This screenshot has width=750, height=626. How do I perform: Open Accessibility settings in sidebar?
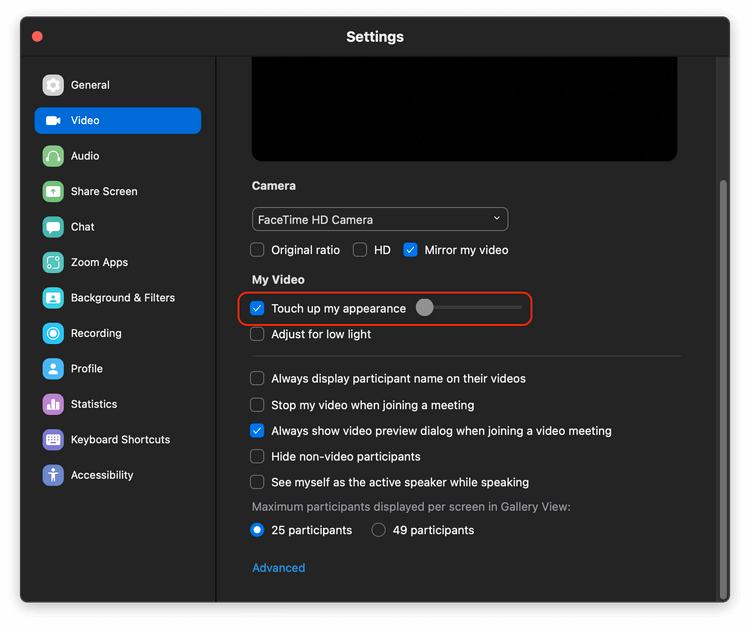pyautogui.click(x=101, y=475)
